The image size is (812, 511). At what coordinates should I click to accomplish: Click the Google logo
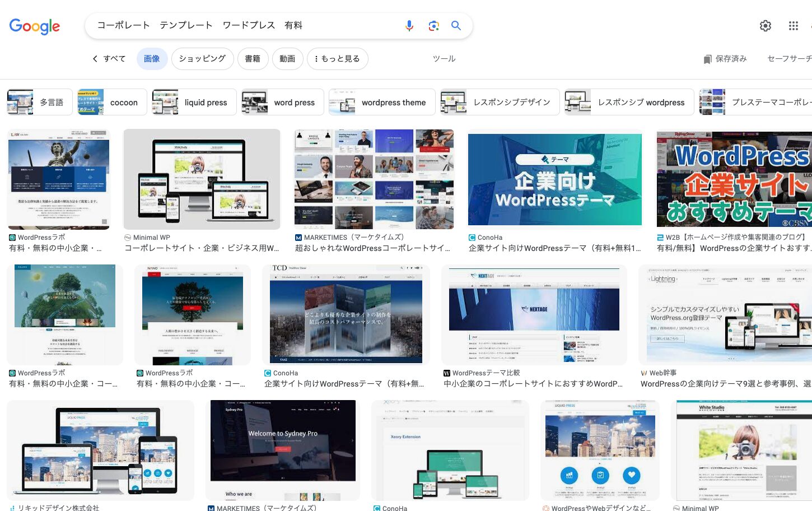(x=35, y=26)
